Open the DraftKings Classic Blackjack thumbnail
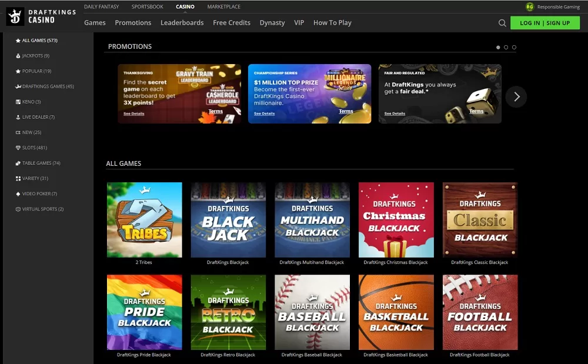The image size is (588, 364). pyautogui.click(x=480, y=220)
